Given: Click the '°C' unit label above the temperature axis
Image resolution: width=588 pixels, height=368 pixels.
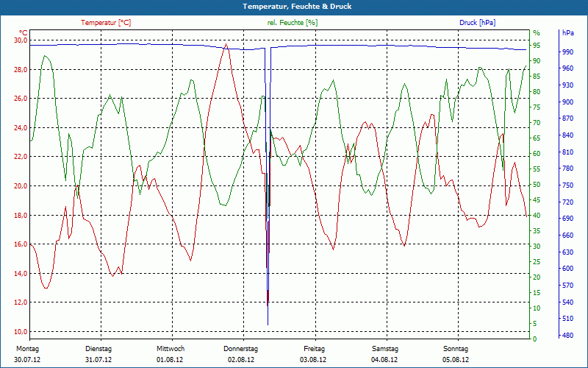Looking at the screenshot, I should point(24,33).
